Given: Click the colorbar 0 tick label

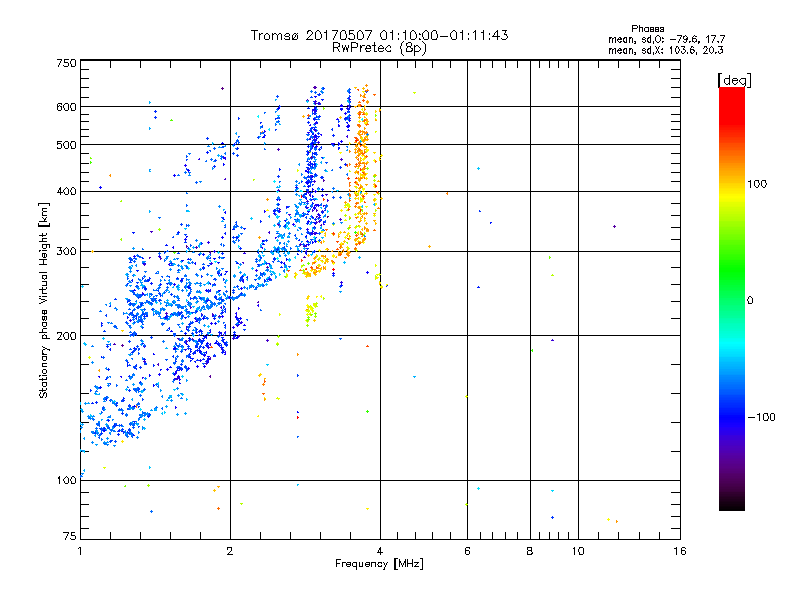Looking at the screenshot, I should 750,301.
